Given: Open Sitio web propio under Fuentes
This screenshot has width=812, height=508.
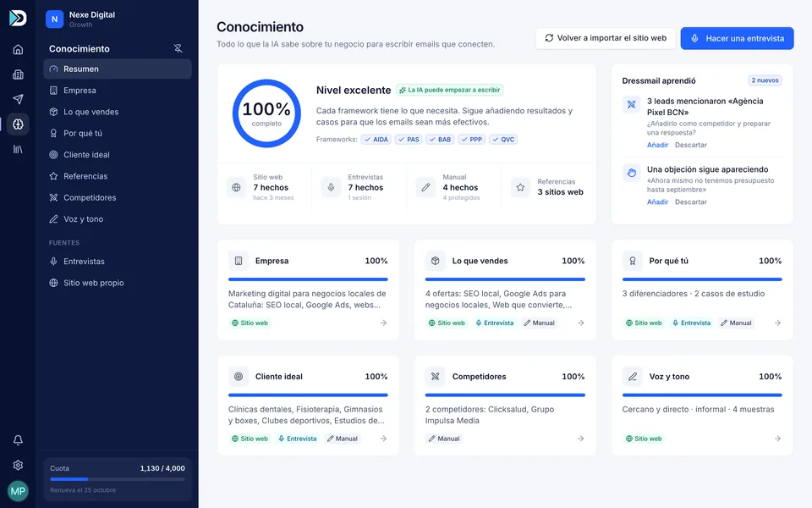Looking at the screenshot, I should coord(118,283).
